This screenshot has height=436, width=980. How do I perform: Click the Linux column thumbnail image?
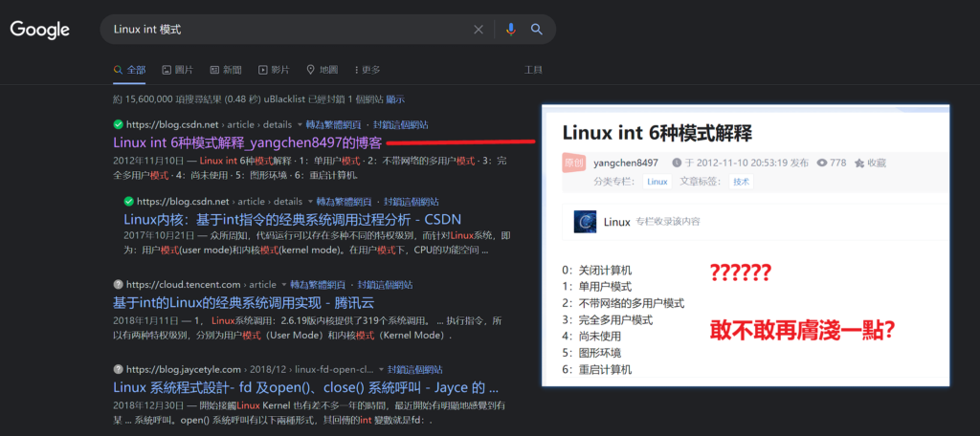pyautogui.click(x=585, y=222)
